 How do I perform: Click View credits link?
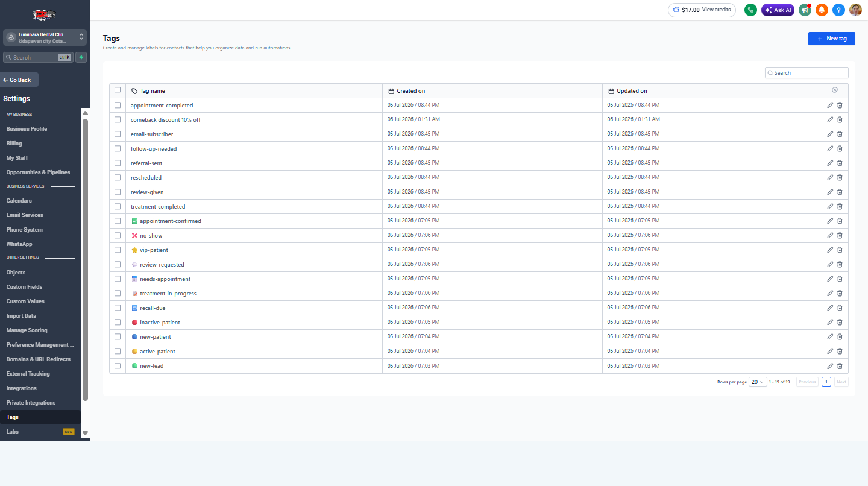coord(716,10)
